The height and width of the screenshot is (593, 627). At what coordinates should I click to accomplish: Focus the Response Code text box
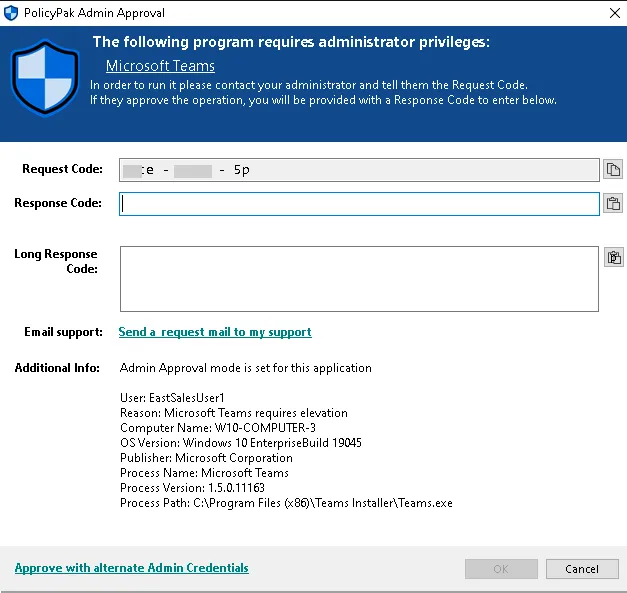359,204
